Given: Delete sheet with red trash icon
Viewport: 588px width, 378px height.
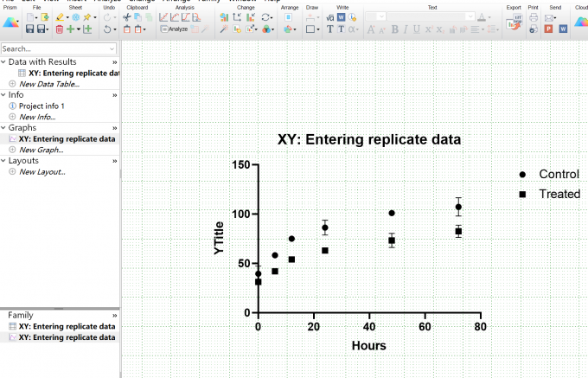Looking at the screenshot, I should click(x=60, y=29).
